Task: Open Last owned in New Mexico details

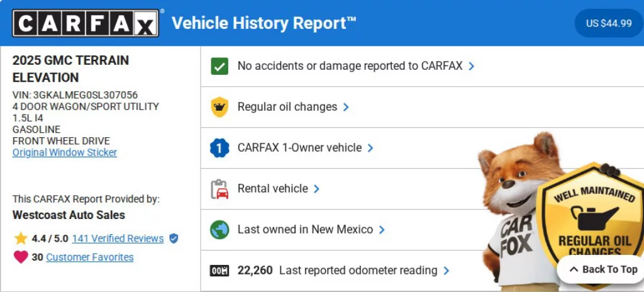Action: coord(305,230)
